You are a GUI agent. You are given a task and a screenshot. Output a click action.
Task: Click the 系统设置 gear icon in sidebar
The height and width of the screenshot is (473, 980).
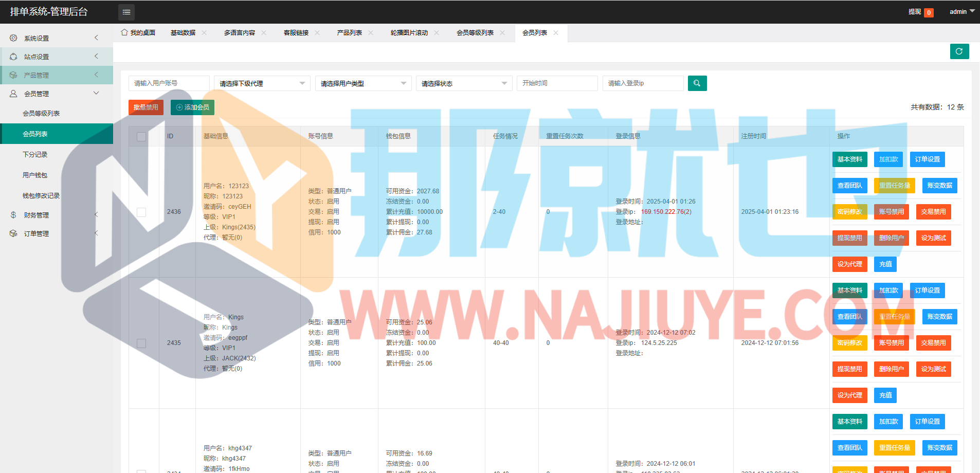(x=13, y=38)
